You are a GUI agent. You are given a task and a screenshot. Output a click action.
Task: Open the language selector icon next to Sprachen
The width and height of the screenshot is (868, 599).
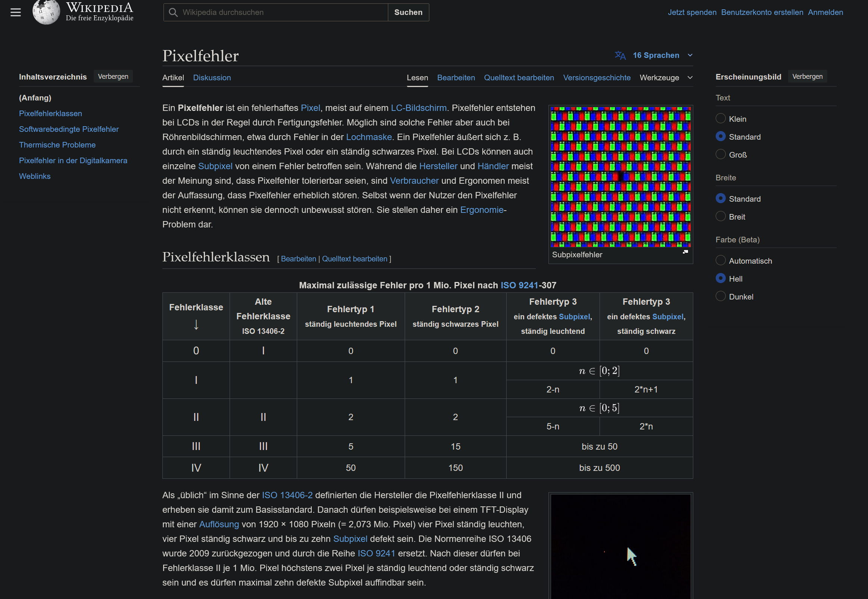(x=620, y=55)
